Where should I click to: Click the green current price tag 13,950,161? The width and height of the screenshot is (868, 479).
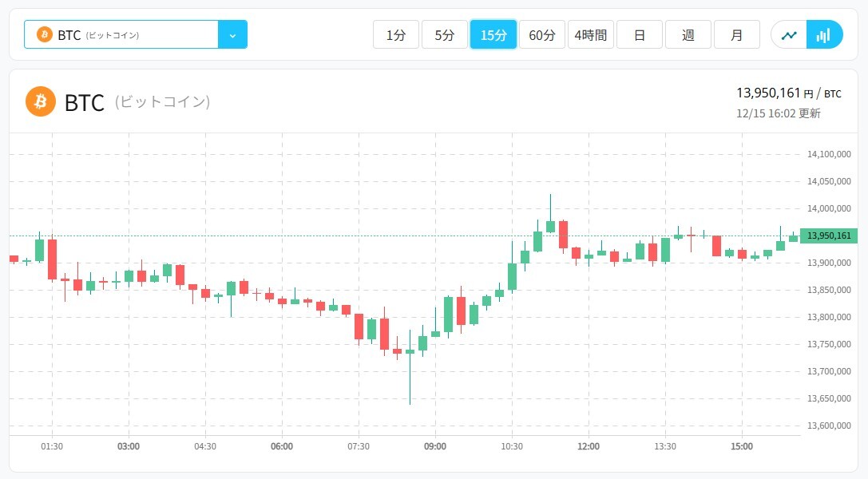tap(829, 236)
